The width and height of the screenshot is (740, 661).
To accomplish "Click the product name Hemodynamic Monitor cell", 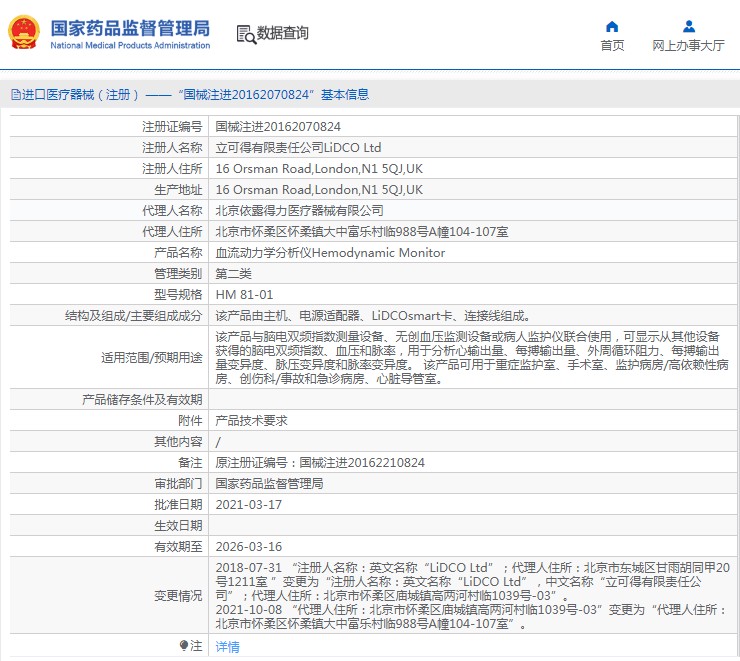I will pos(330,253).
